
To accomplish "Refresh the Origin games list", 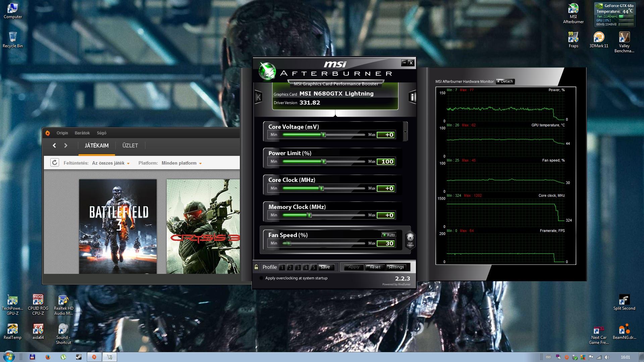I will (54, 163).
